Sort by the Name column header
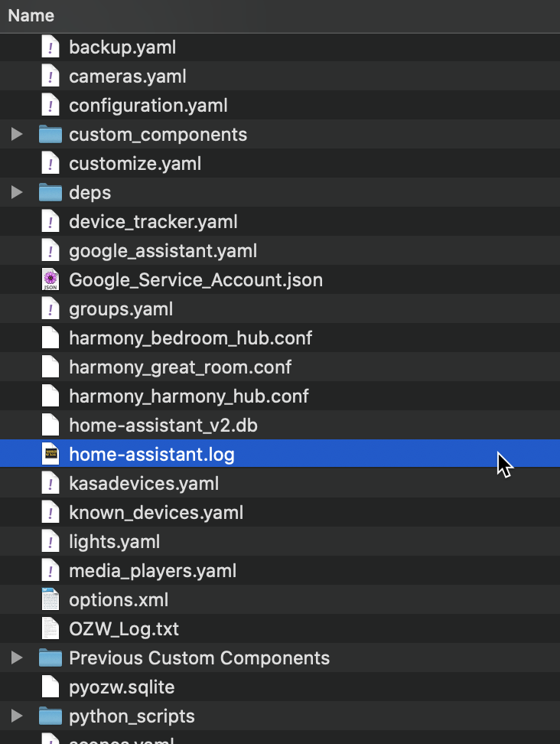Image resolution: width=560 pixels, height=744 pixels. [x=31, y=15]
